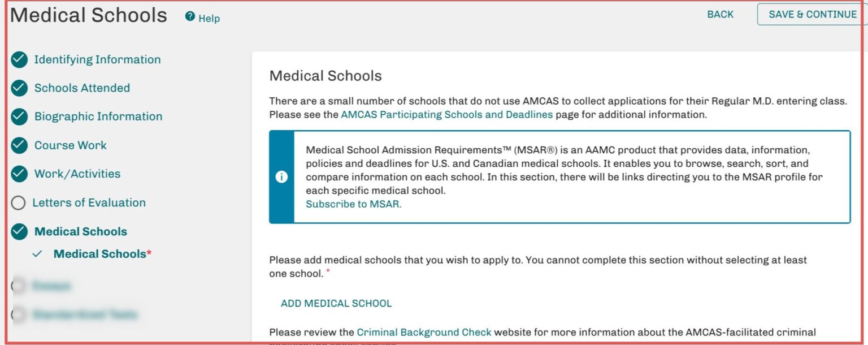Open the AMCAS Participating Schools and Deadlines page
Image resolution: width=868 pixels, height=345 pixels.
point(446,114)
